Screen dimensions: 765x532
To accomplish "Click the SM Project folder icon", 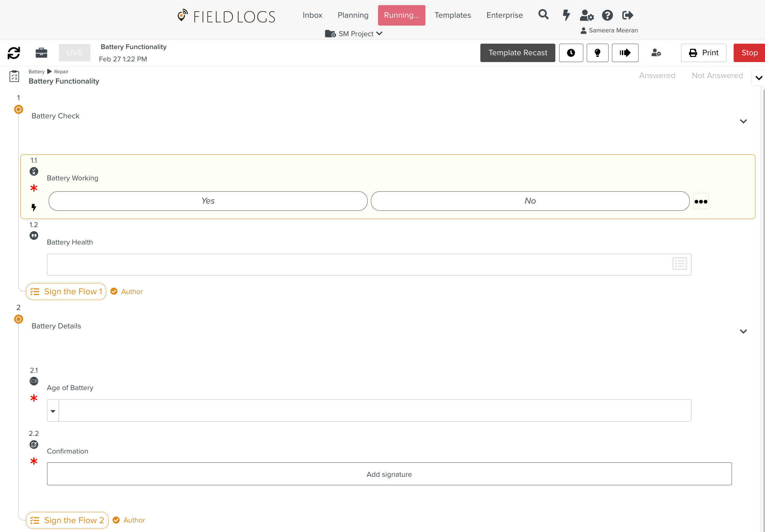I will click(x=330, y=34).
